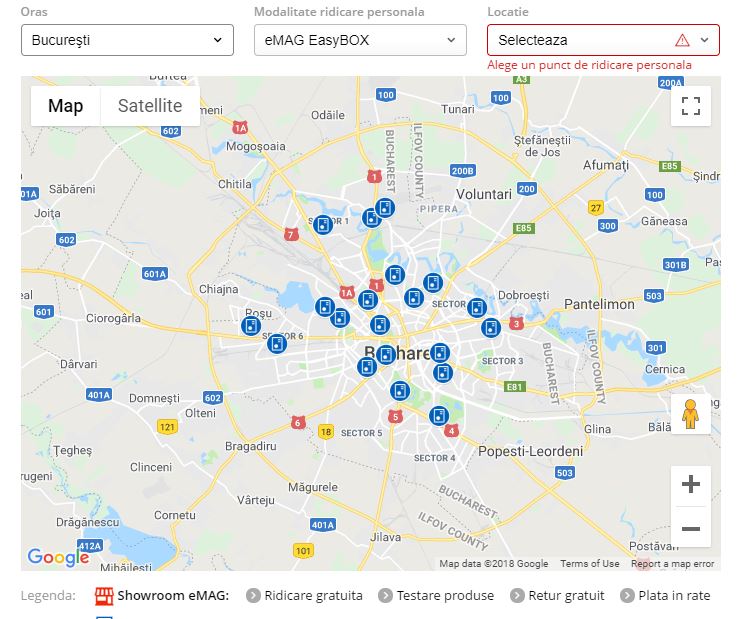Switch to the Satellite view tab
The height and width of the screenshot is (619, 739).
pos(150,106)
